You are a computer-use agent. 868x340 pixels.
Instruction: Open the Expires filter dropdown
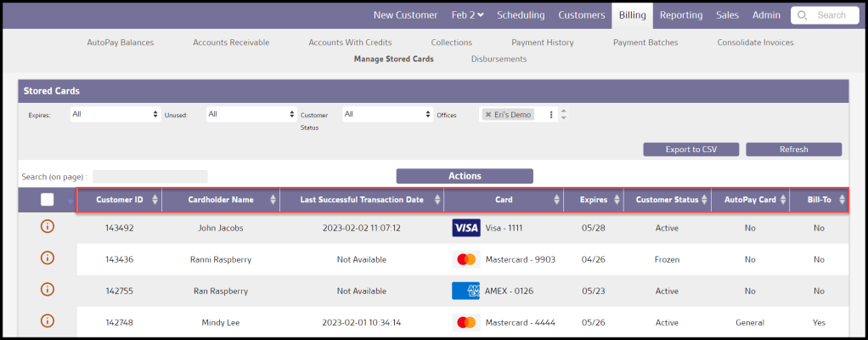pyautogui.click(x=115, y=114)
